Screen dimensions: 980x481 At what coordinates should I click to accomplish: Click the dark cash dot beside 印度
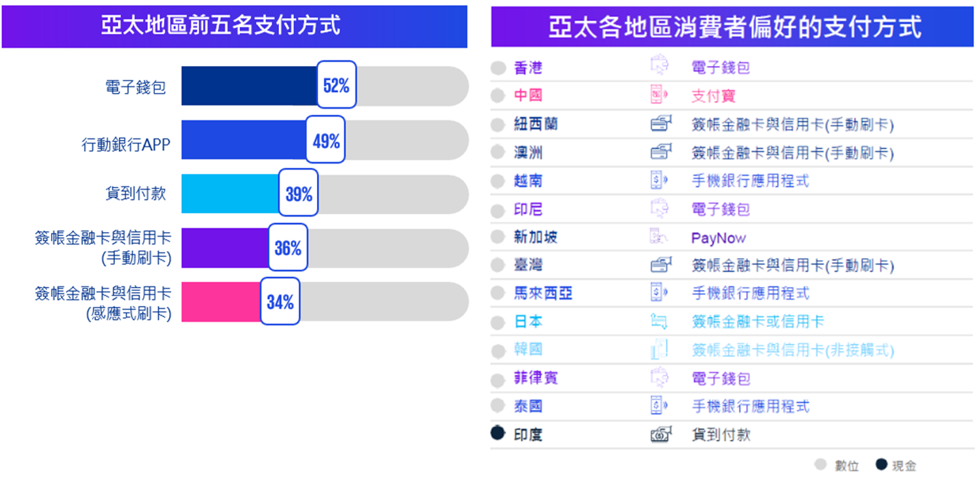[498, 433]
